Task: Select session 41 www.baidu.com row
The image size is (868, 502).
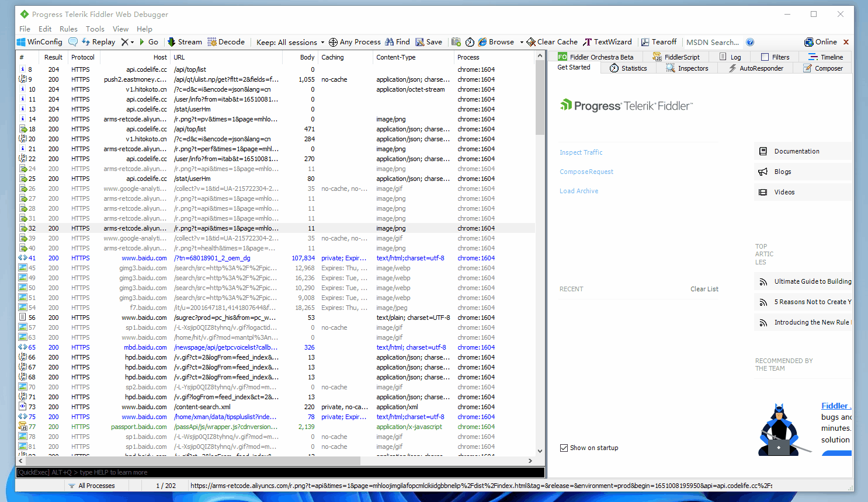Action: coord(275,258)
